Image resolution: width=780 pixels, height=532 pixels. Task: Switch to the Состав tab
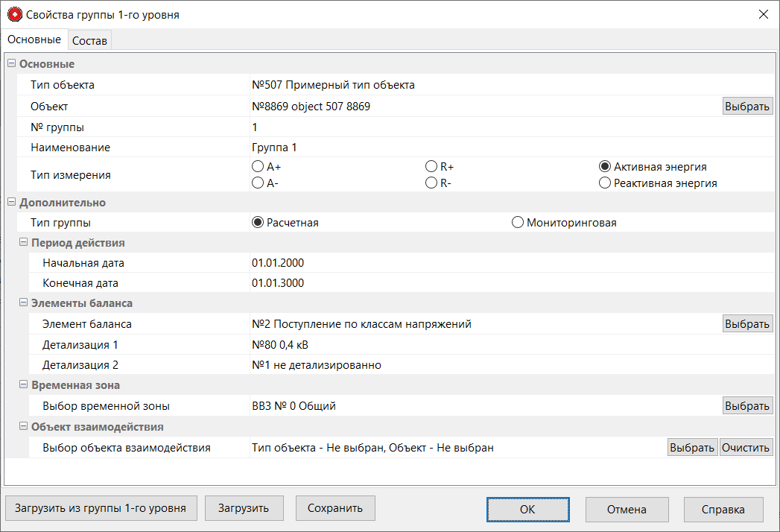coord(89,41)
